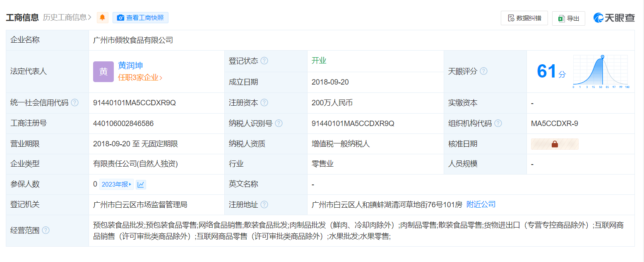
Task: Open 查看工商快照 snapshot button
Action: pyautogui.click(x=140, y=17)
